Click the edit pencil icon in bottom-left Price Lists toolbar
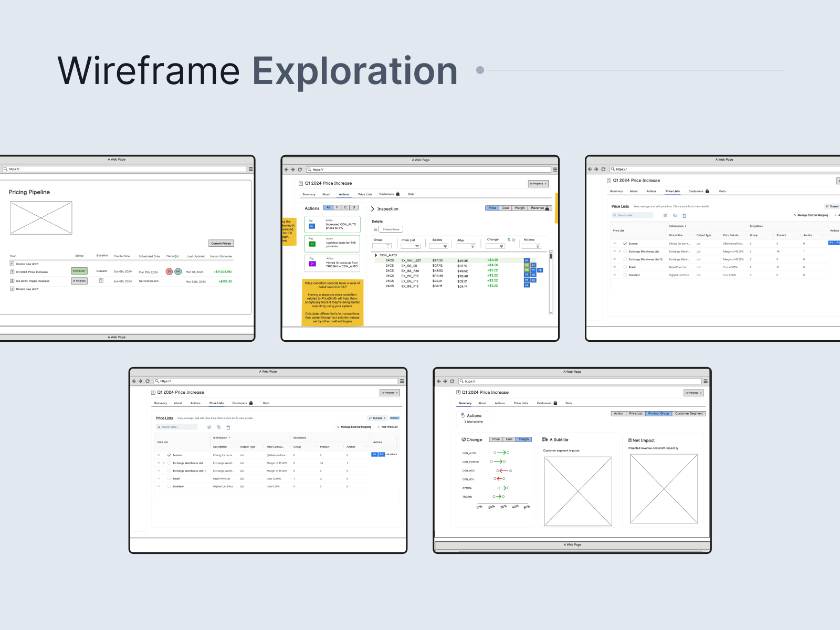The image size is (840, 630). pyautogui.click(x=209, y=427)
